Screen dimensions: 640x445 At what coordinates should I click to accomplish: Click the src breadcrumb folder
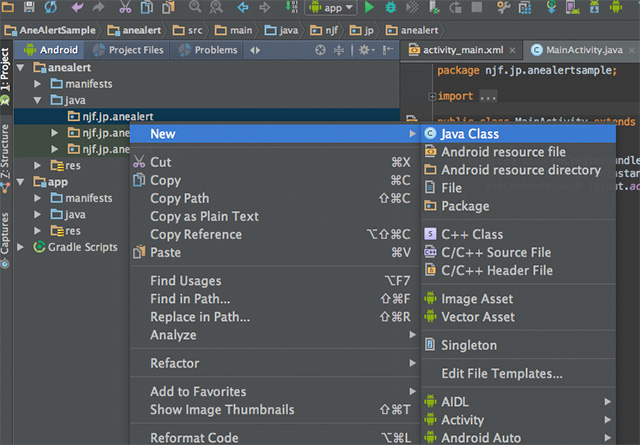tap(187, 30)
